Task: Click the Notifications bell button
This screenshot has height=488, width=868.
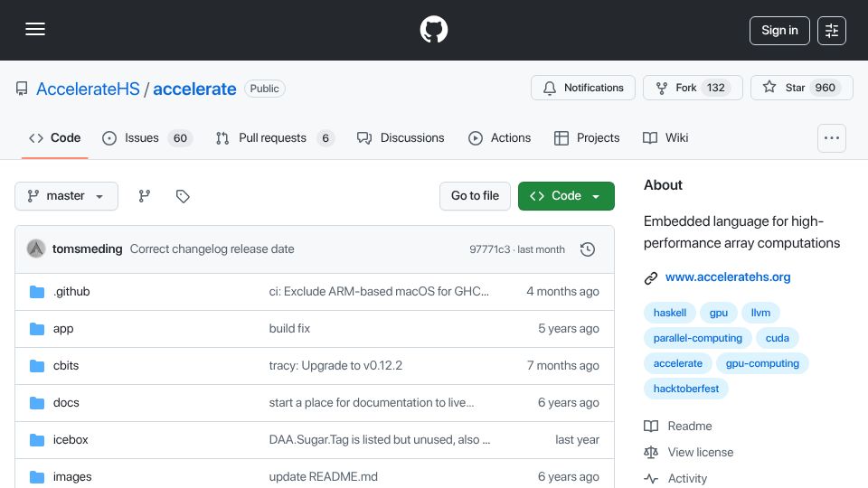Action: coord(583,88)
